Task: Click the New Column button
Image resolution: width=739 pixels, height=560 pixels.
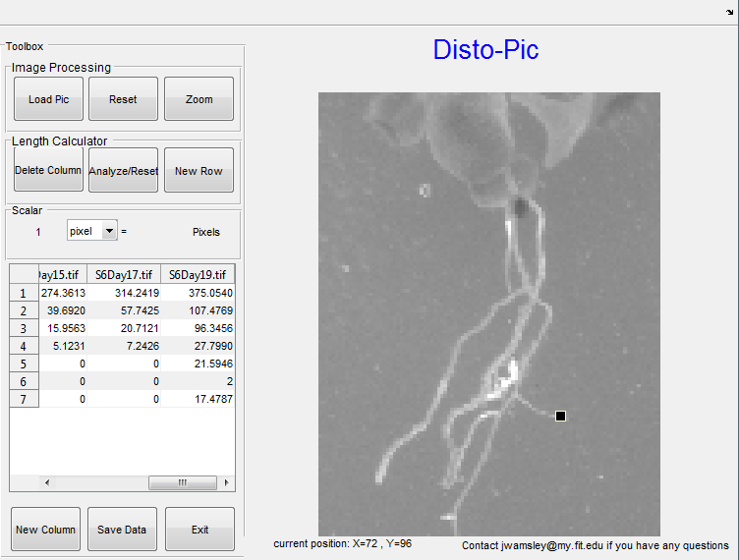Action: 46,529
